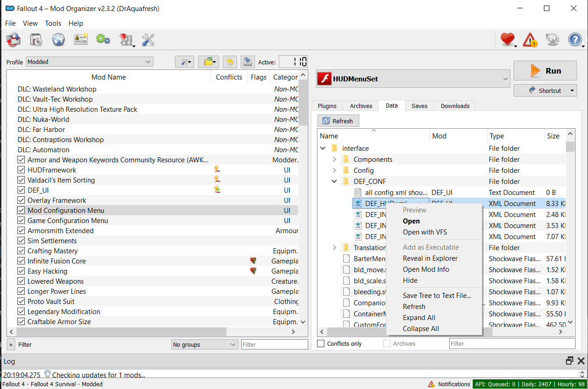Open the Profiles ID card icon
This screenshot has height=389, width=588.
(x=81, y=40)
